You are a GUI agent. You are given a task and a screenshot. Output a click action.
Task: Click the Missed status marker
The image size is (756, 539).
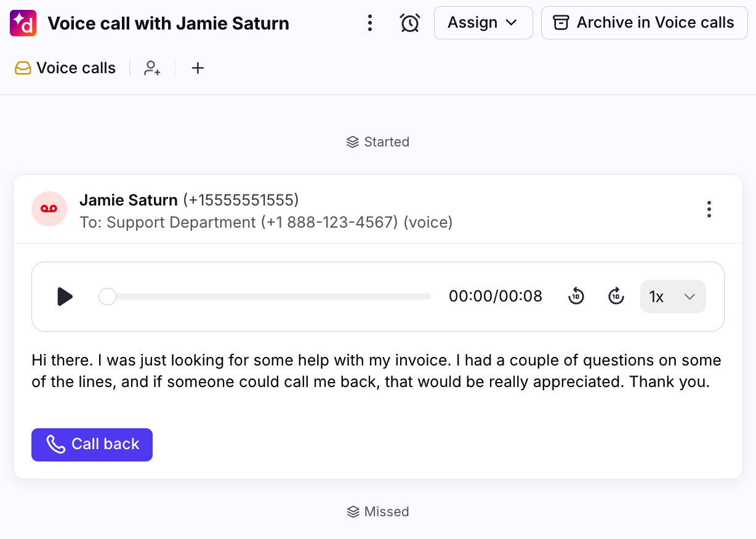[378, 512]
